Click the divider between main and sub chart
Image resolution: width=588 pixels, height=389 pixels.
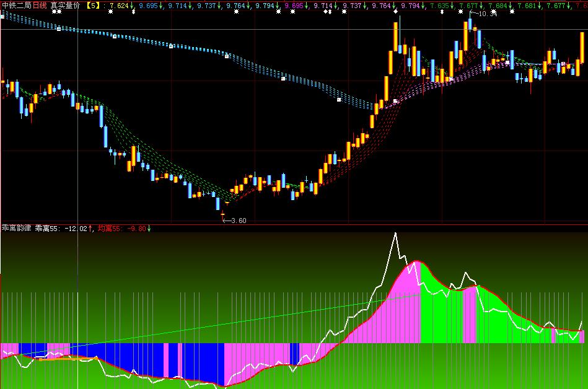tap(294, 224)
